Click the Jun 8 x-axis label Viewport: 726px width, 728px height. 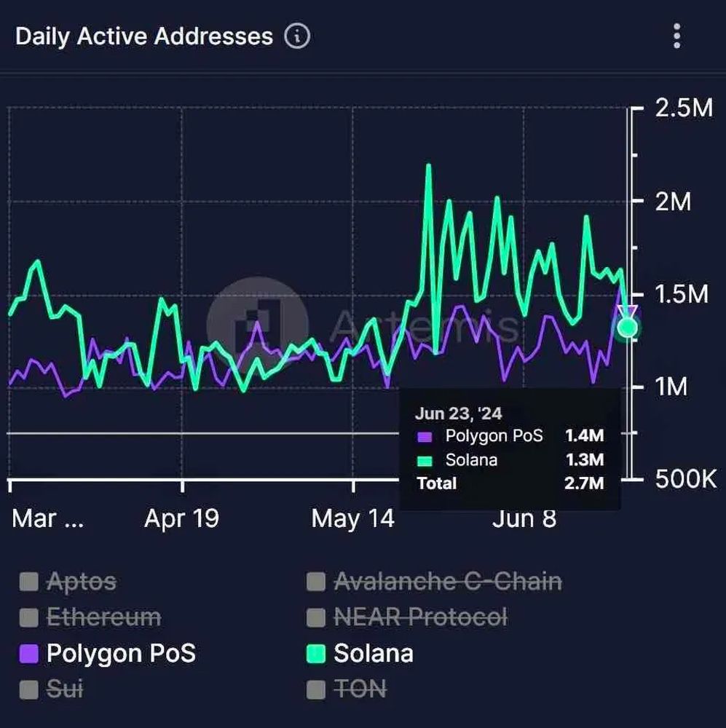(x=524, y=519)
